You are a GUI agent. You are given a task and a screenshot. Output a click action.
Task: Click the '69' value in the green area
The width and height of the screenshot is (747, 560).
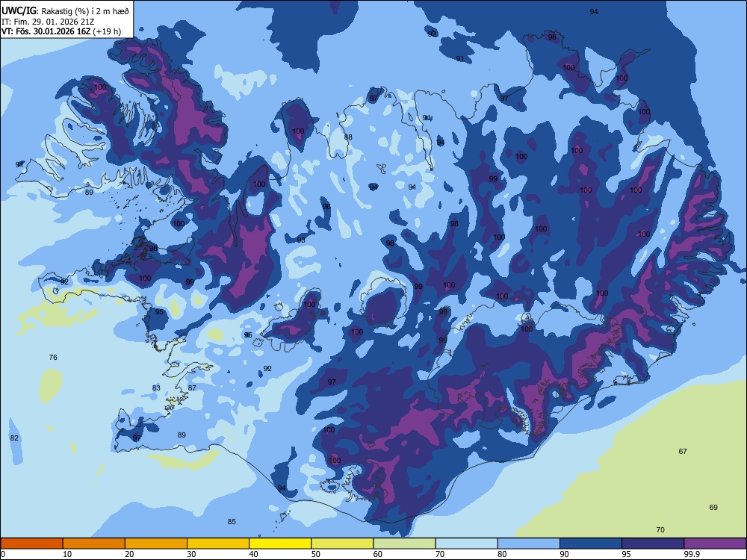[x=713, y=507]
